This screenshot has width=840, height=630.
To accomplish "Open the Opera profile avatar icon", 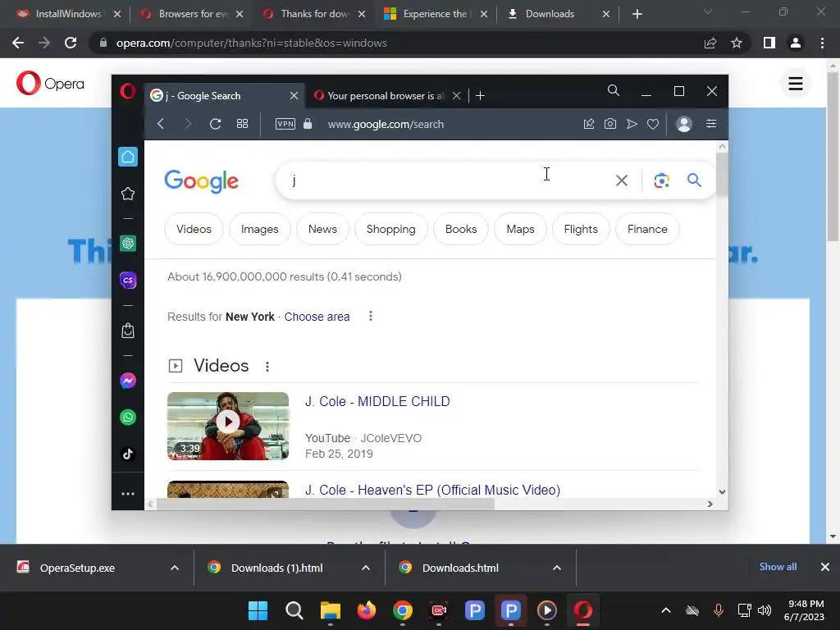I will (x=684, y=124).
